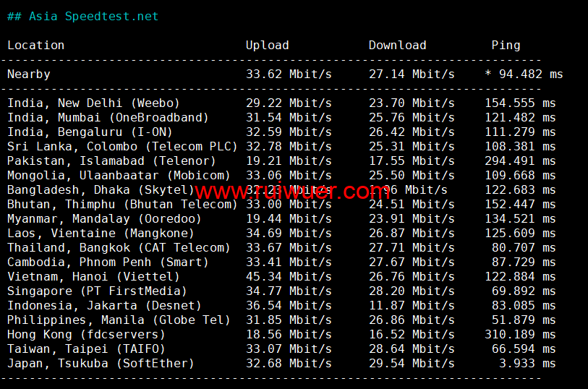This screenshot has width=588, height=389.
Task: Click the Upload column header
Action: pos(267,45)
